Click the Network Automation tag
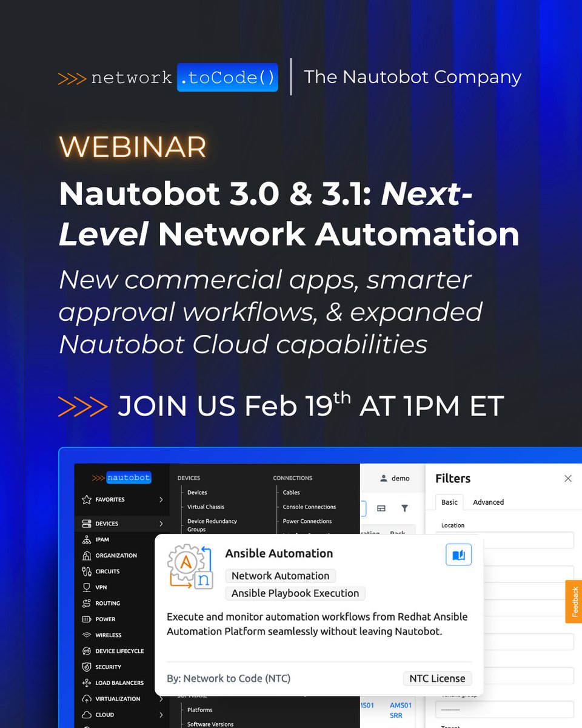The height and width of the screenshot is (728, 582). tap(280, 576)
